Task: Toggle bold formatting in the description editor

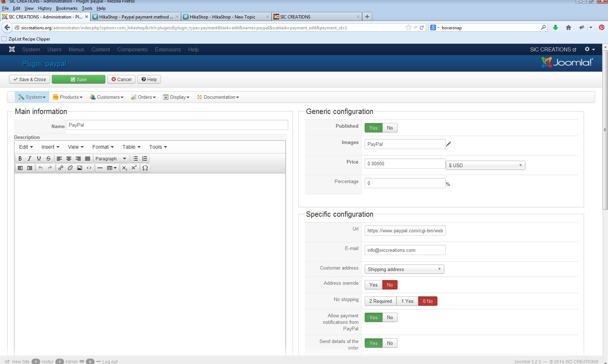Action: click(20, 158)
